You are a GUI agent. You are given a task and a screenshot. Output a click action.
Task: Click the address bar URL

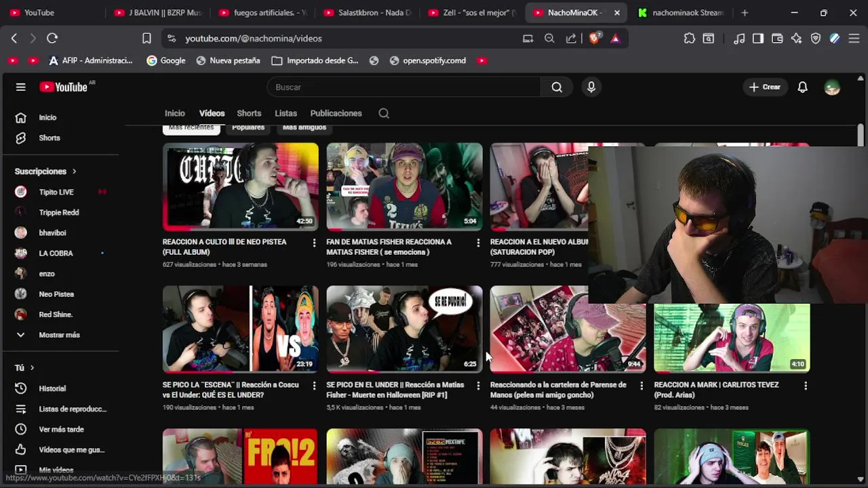click(x=254, y=39)
